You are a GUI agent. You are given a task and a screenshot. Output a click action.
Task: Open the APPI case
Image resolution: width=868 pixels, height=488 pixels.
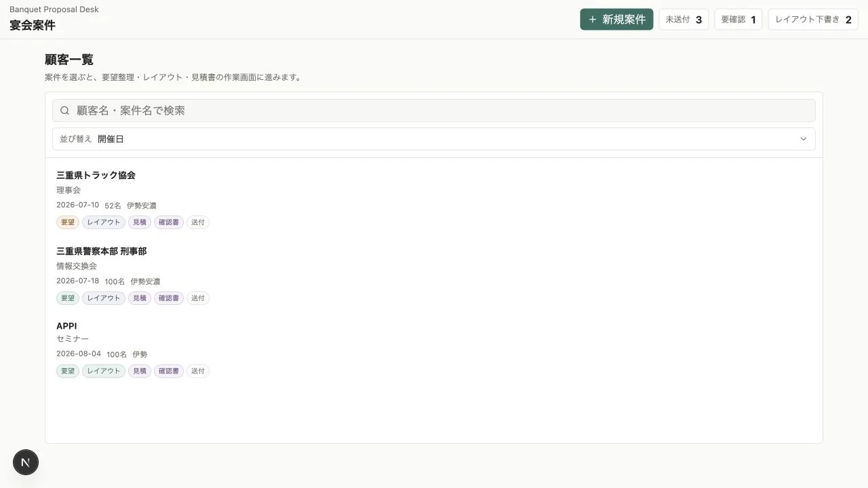click(x=434, y=348)
